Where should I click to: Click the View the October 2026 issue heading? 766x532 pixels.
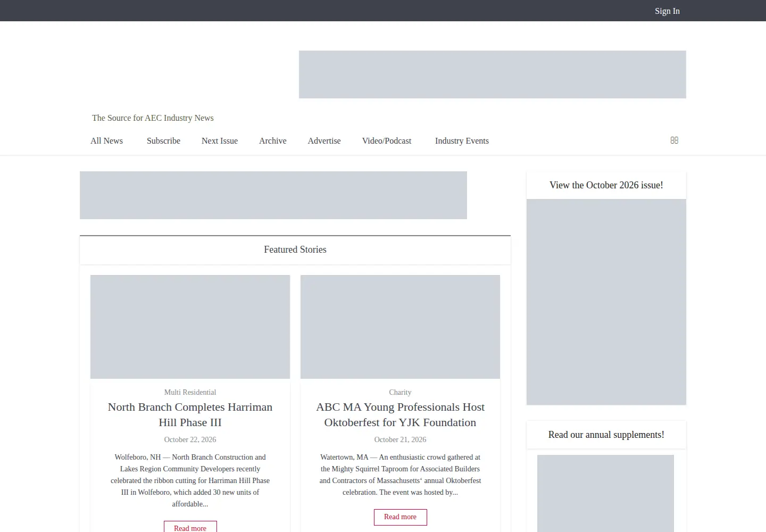point(606,185)
